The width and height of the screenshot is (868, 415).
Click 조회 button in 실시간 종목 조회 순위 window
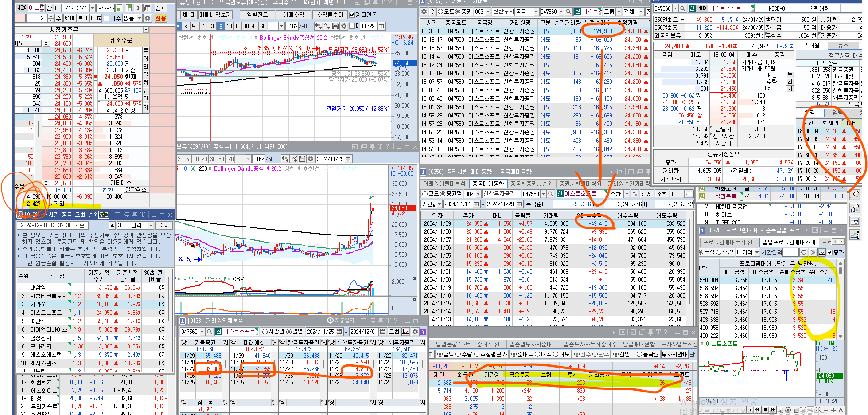(x=164, y=225)
